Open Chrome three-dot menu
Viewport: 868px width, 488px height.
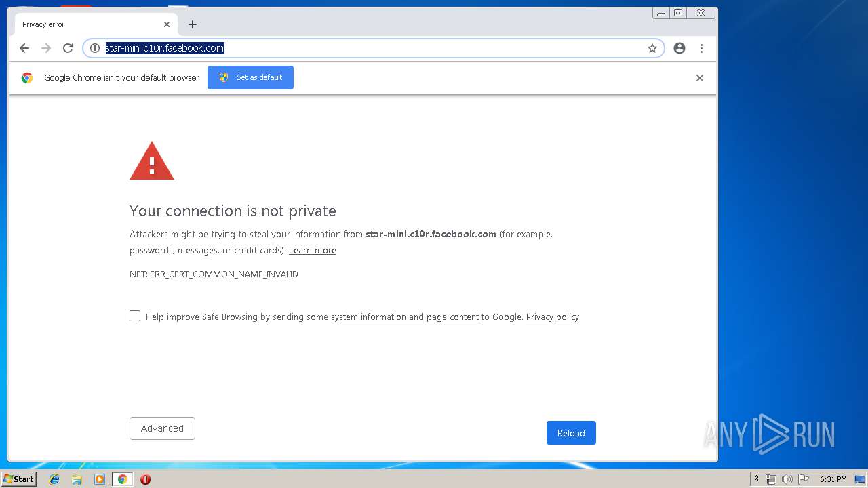point(701,48)
